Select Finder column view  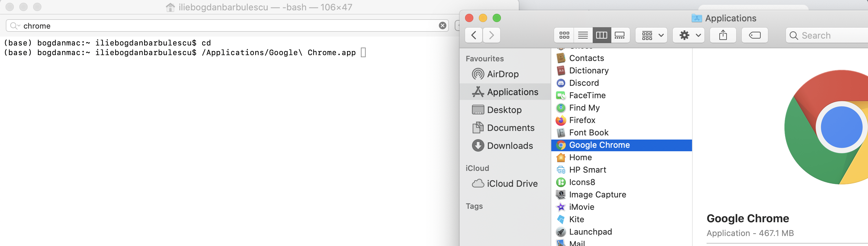pos(602,35)
